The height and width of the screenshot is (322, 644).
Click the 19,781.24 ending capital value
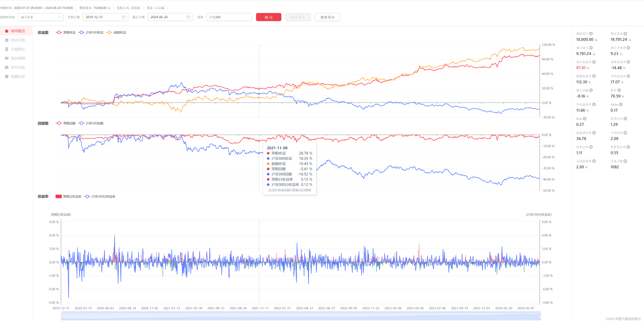point(618,39)
